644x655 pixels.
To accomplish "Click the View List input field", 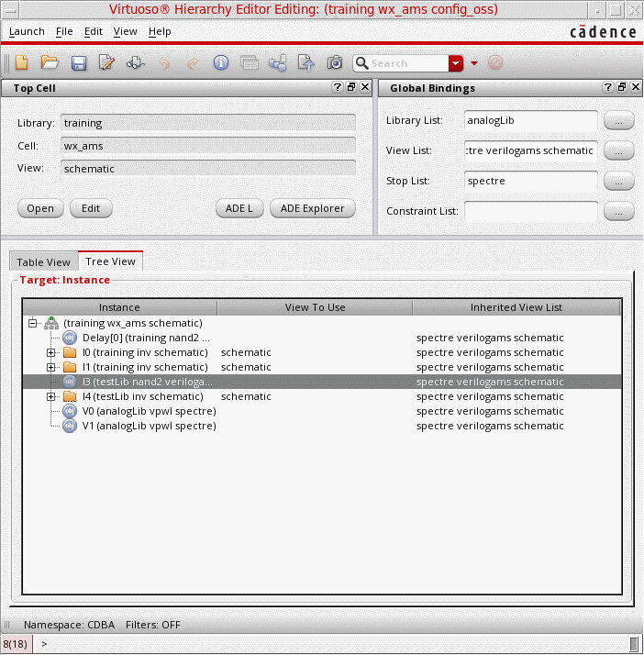I will [531, 150].
